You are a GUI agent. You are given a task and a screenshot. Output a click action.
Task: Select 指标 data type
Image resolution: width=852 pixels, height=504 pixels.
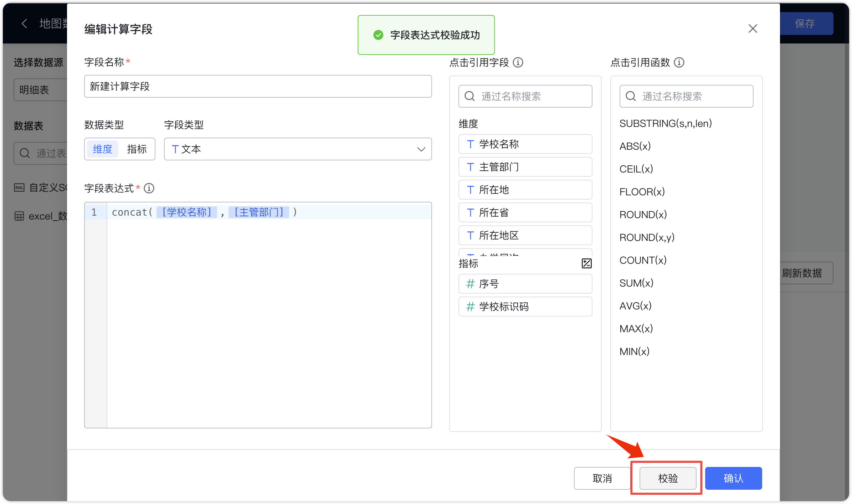[137, 149]
